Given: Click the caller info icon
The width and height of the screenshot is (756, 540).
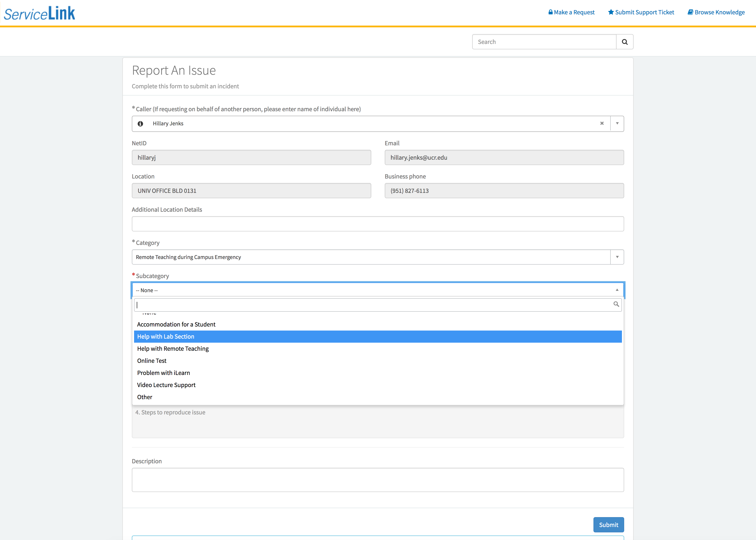Looking at the screenshot, I should point(140,124).
